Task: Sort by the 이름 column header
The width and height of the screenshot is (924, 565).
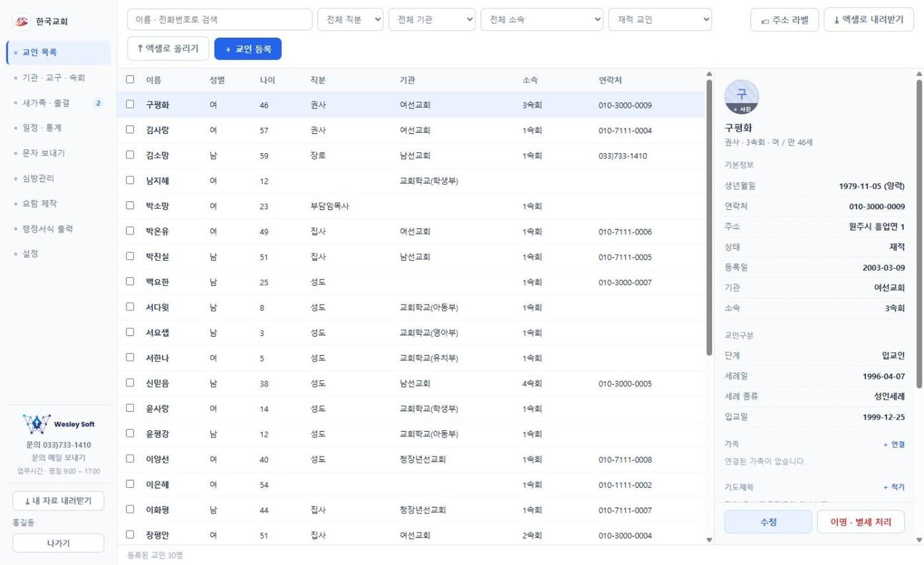Action: 153,80
